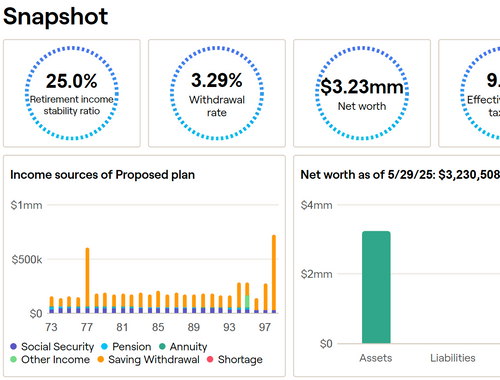Click the Assets axis label
The image size is (500, 380).
[x=376, y=358]
